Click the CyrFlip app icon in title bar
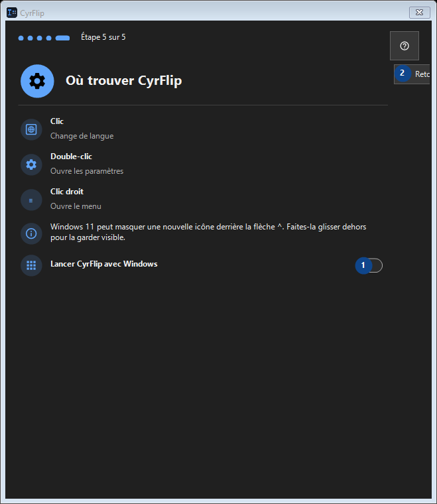The image size is (437, 504). (12, 13)
